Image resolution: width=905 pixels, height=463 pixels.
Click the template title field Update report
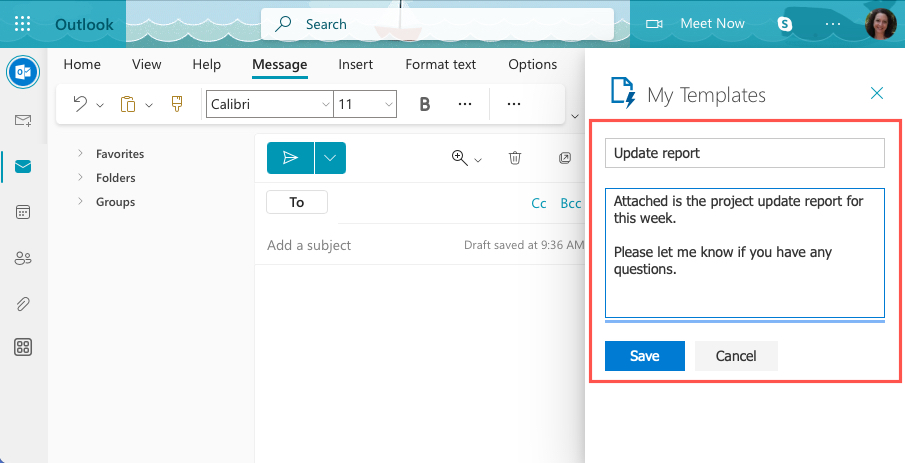tap(745, 153)
